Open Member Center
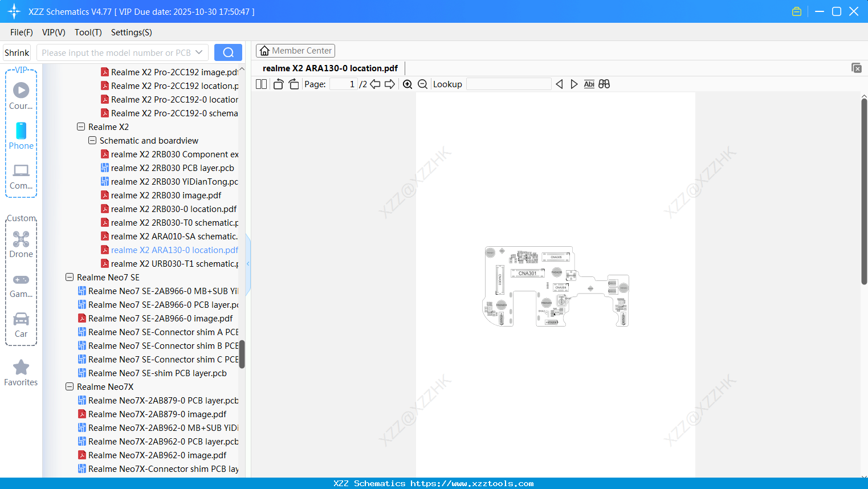This screenshot has height=489, width=868. point(295,51)
